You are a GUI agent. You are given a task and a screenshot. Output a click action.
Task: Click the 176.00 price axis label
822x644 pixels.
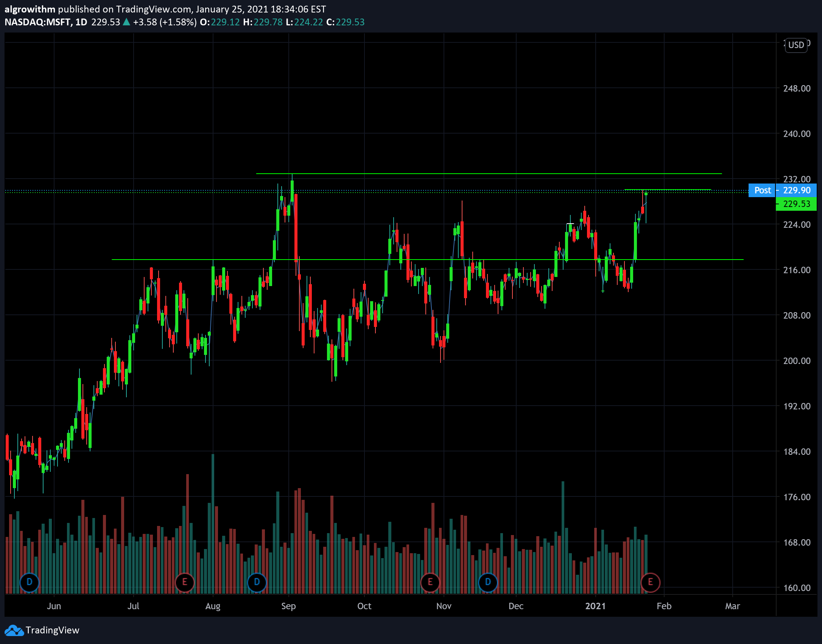click(797, 497)
